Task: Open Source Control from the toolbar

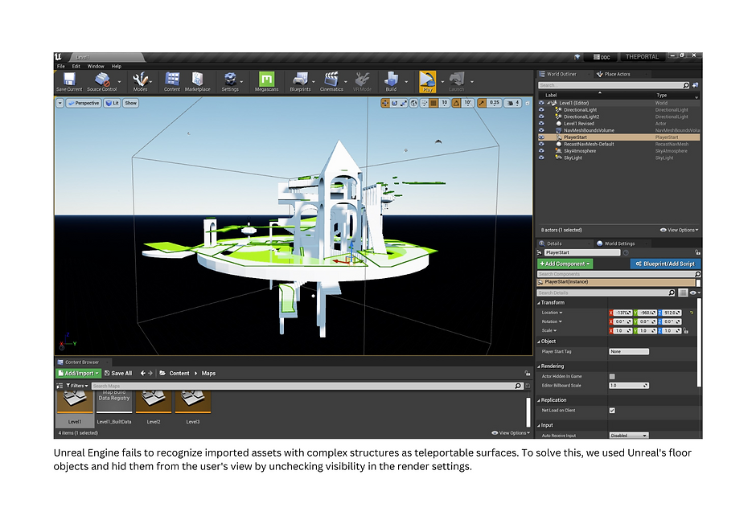Action: pos(102,80)
